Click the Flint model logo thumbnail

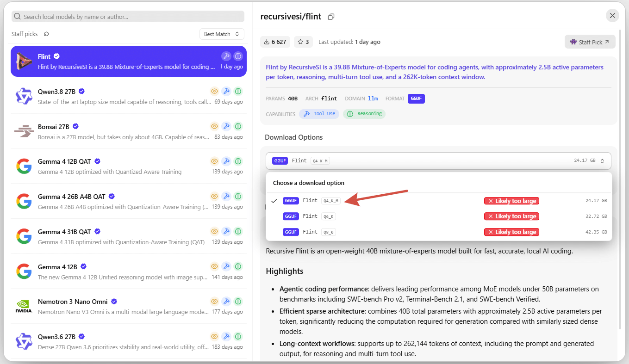click(x=23, y=61)
